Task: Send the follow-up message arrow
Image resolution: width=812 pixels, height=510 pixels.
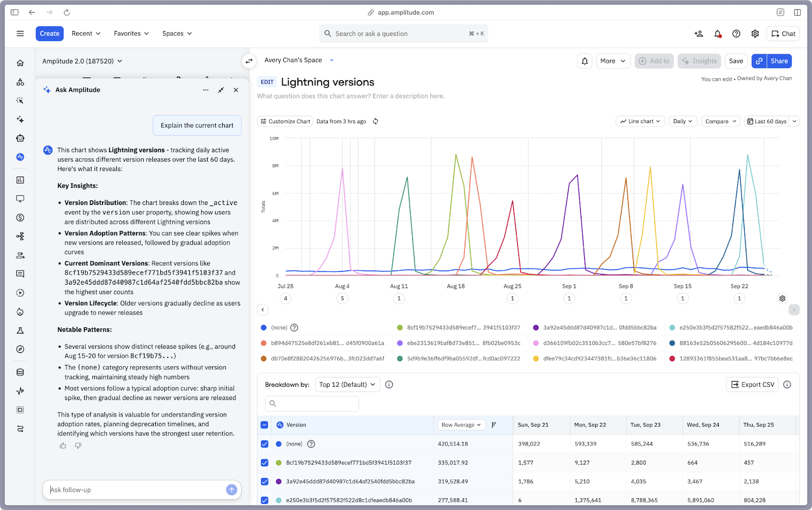Action: click(231, 490)
